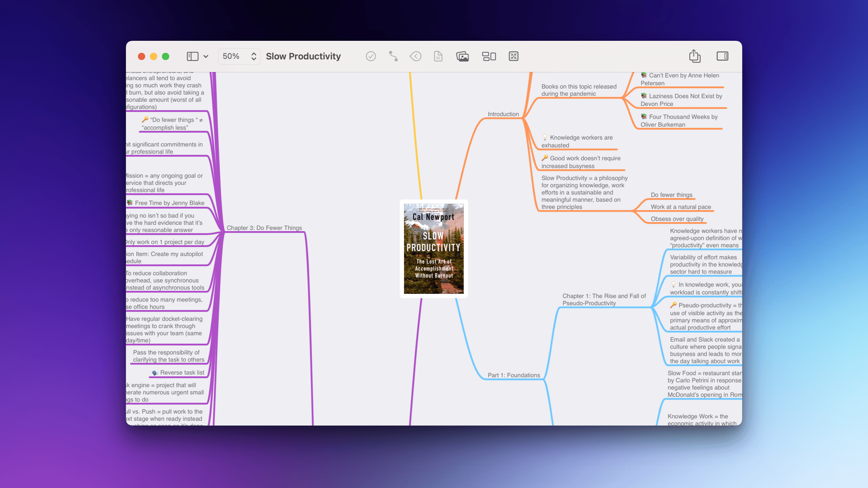The image size is (868, 488).
Task: Select "Do fewer things ≠ accomplish less" node
Action: coord(172,124)
